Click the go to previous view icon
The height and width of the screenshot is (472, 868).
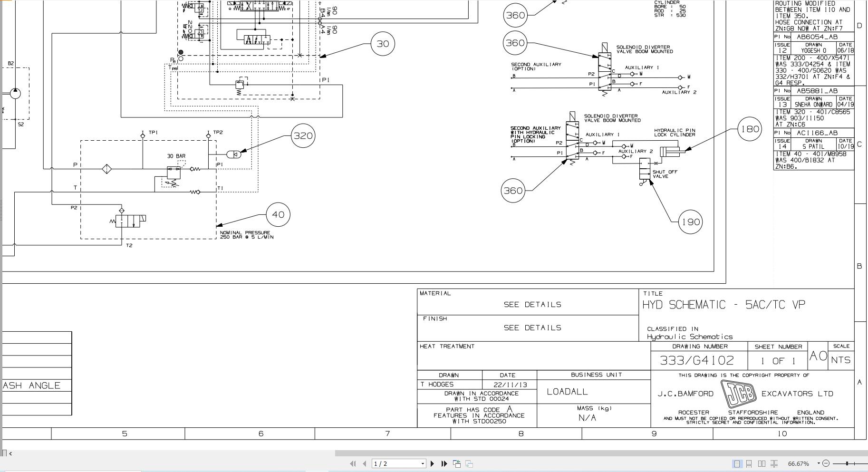pyautogui.click(x=457, y=463)
